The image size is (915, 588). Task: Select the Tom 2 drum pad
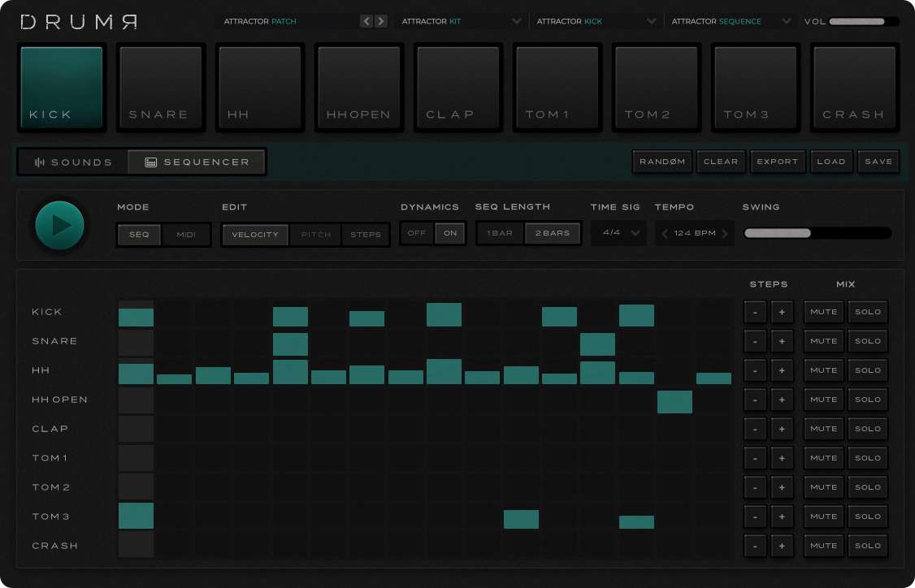coord(657,88)
